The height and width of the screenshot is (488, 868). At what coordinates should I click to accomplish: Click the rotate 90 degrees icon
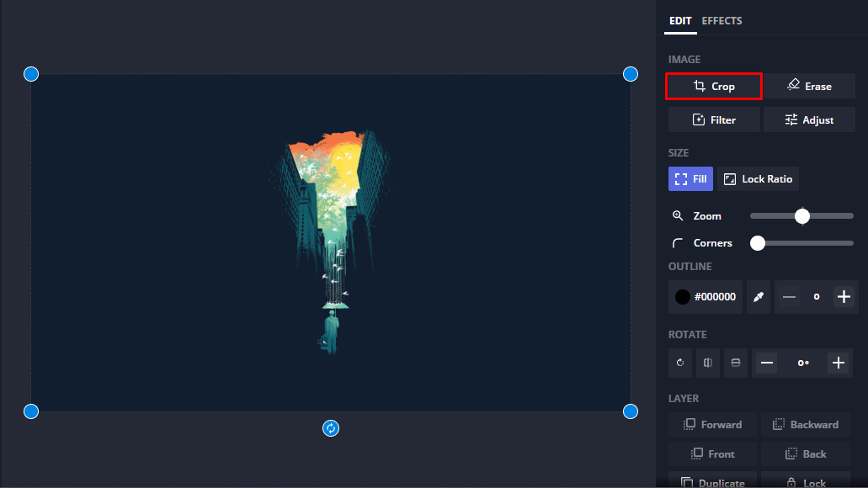click(x=680, y=363)
